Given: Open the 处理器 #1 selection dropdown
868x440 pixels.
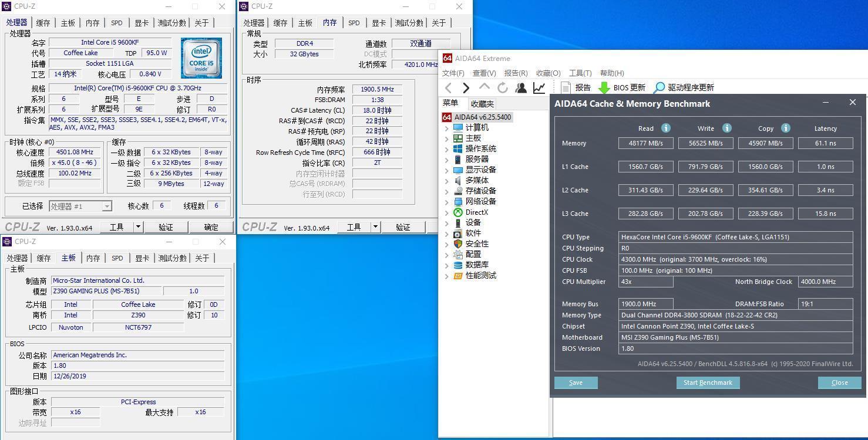Looking at the screenshot, I should click(x=106, y=206).
